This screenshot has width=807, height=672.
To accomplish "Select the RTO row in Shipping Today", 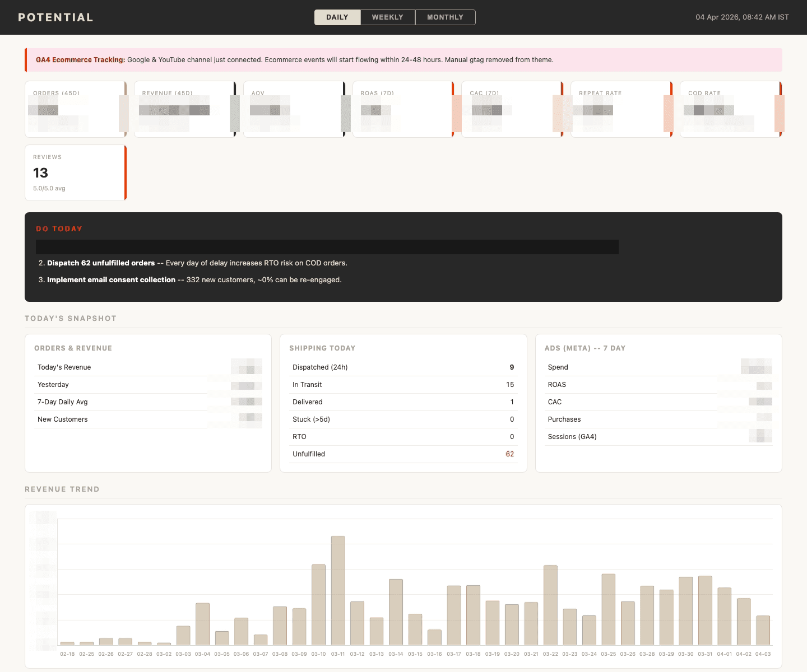I will [403, 437].
